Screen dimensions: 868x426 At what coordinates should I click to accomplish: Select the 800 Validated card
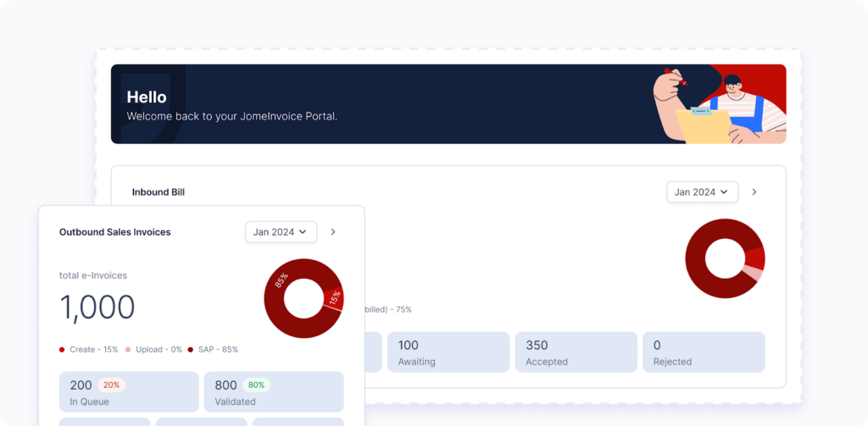click(x=274, y=392)
